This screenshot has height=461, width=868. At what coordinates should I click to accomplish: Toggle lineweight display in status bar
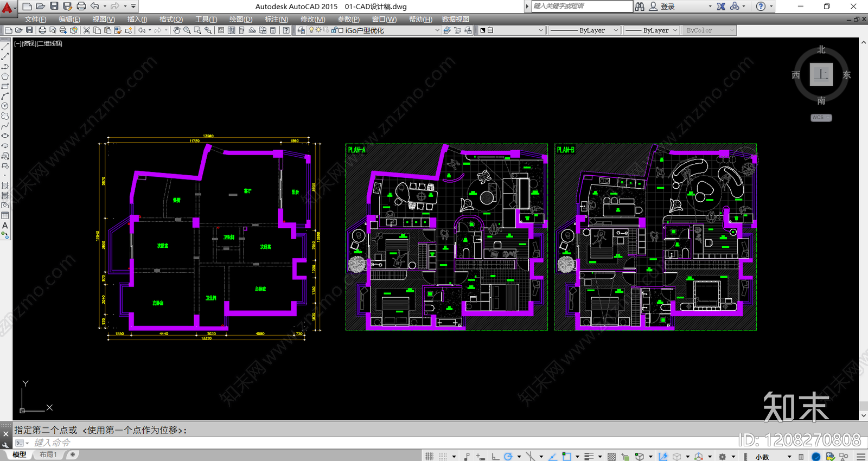click(589, 457)
